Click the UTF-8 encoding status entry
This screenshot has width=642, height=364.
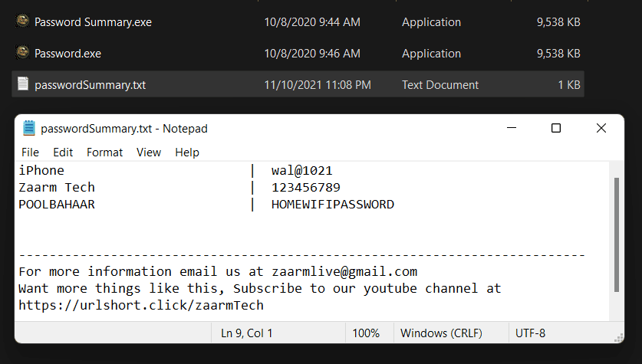(530, 333)
